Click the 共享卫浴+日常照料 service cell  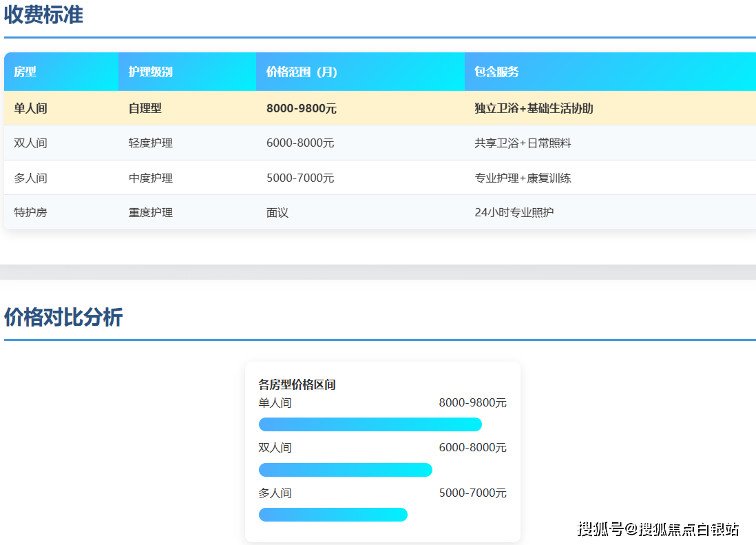[x=523, y=143]
